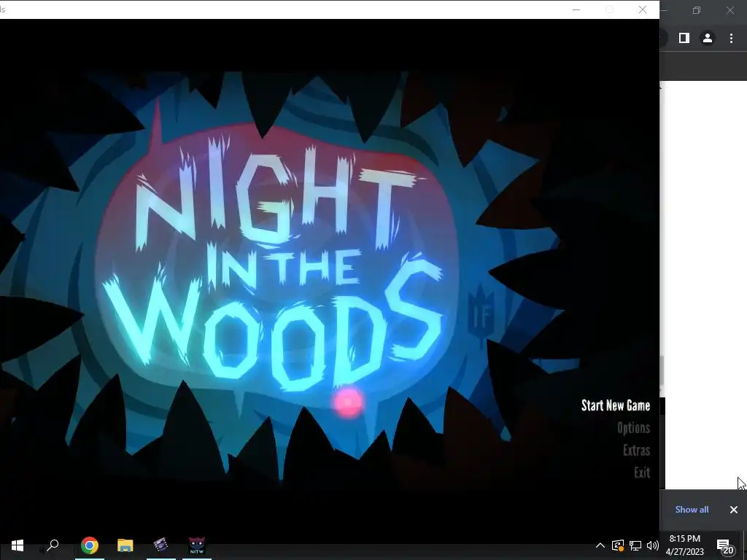Select the NITW game taskbar icon

[x=197, y=545]
